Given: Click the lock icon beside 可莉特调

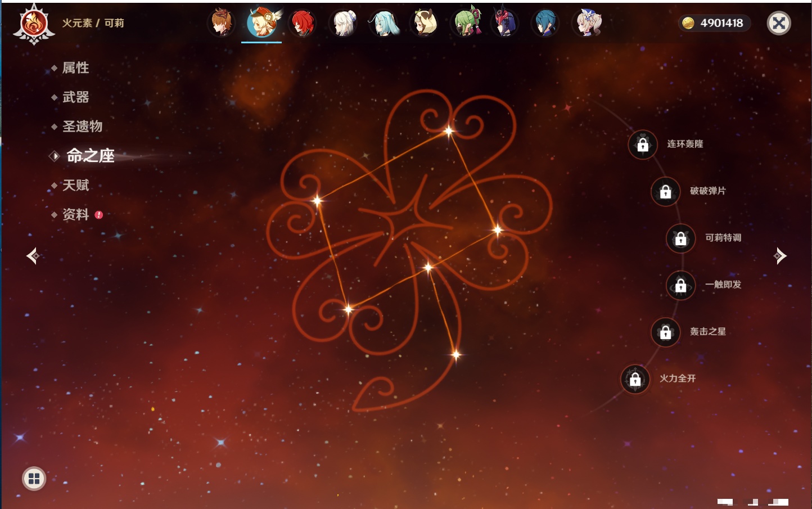Looking at the screenshot, I should click(x=680, y=238).
